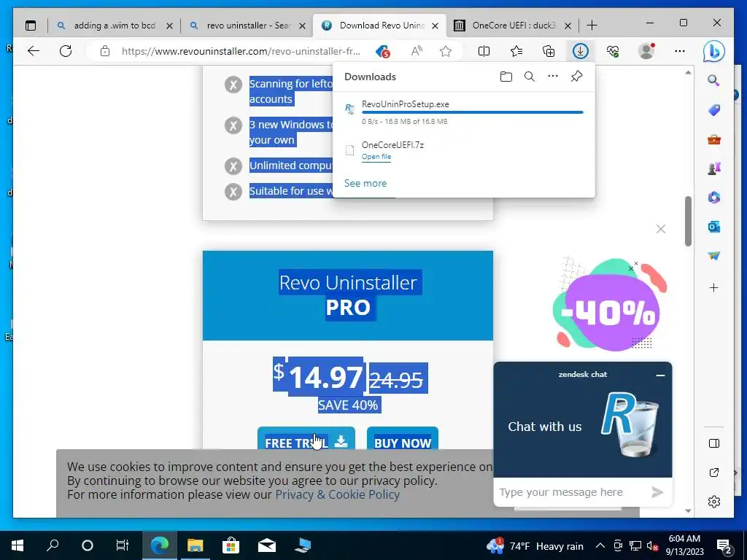This screenshot has width=747, height=560.
Task: Open the weather widget 74°F Heavy rain
Action: (535, 545)
